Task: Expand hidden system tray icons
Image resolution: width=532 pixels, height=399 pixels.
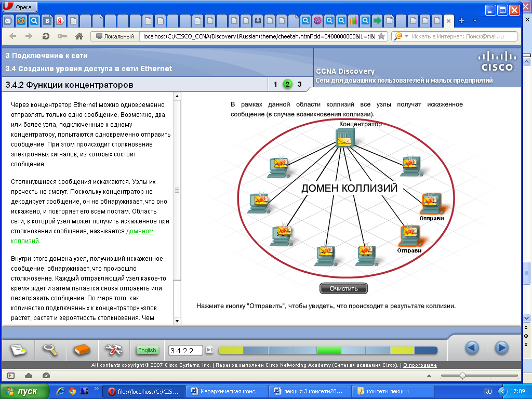Action: click(502, 392)
